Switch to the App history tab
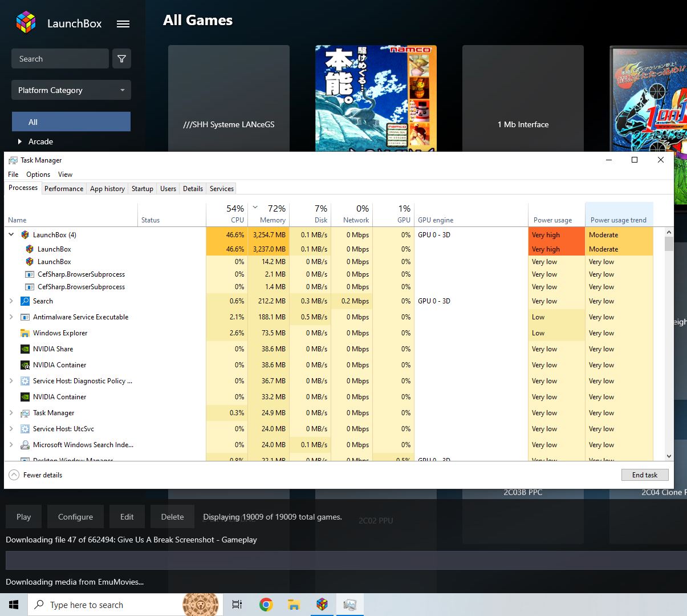Screen dimensions: 687x616 coord(107,189)
